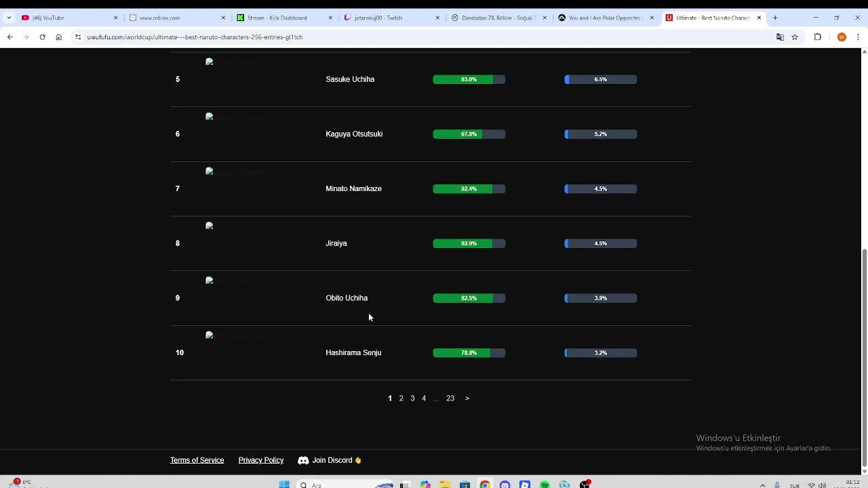View site information icon in address bar
Viewport: 868px width, 488px height.
(x=78, y=37)
